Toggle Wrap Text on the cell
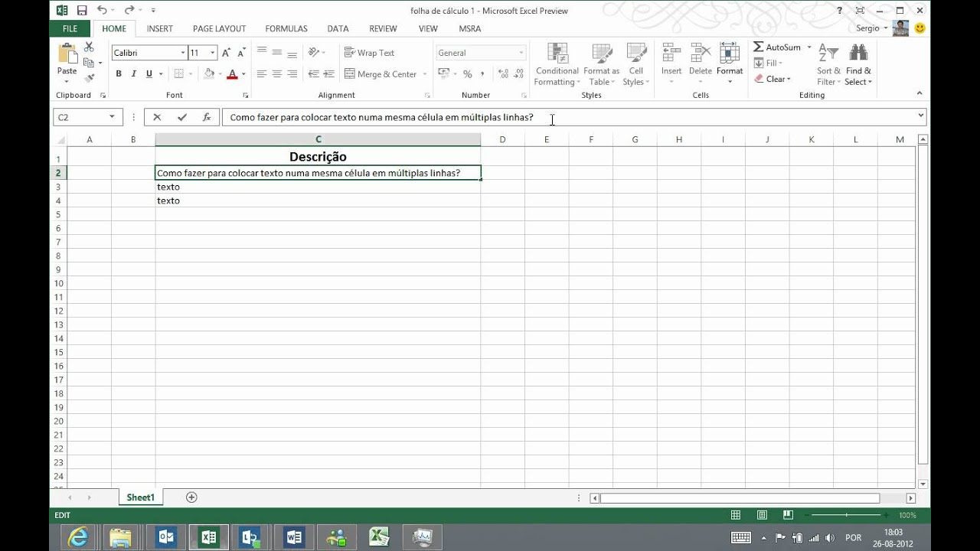Image resolution: width=980 pixels, height=551 pixels. tap(370, 53)
